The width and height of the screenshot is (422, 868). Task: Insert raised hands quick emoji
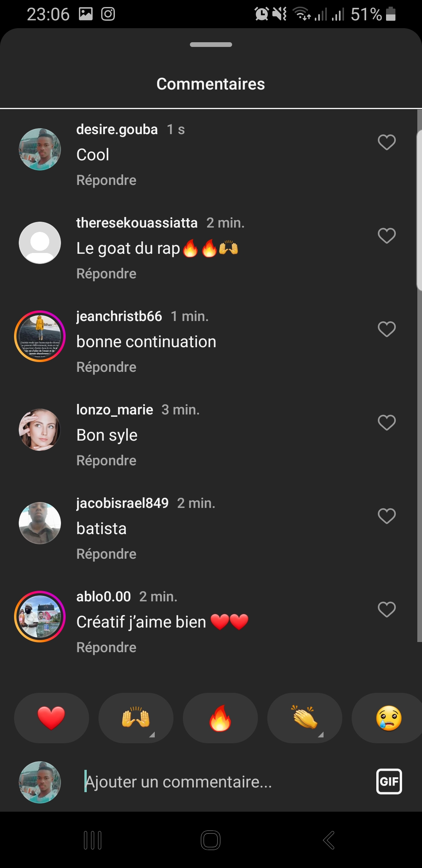[x=136, y=718]
